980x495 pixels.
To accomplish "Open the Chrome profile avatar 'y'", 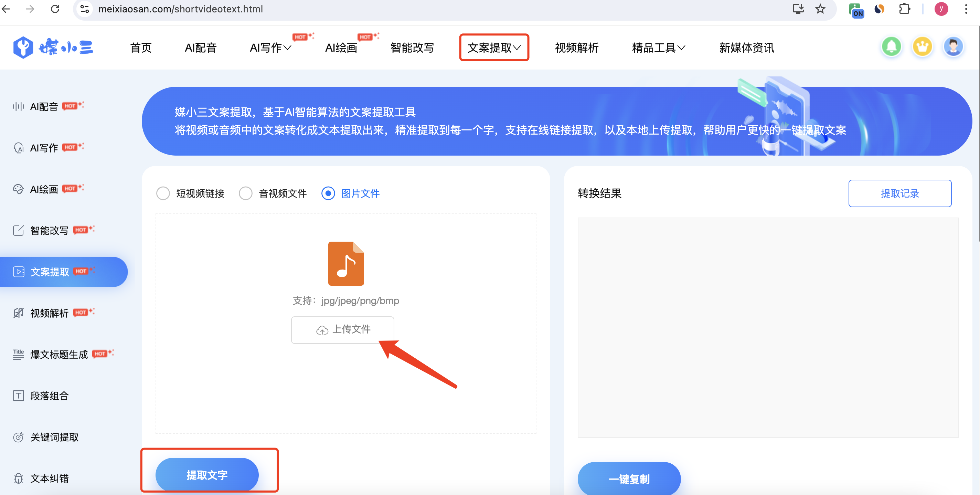I will click(x=941, y=9).
